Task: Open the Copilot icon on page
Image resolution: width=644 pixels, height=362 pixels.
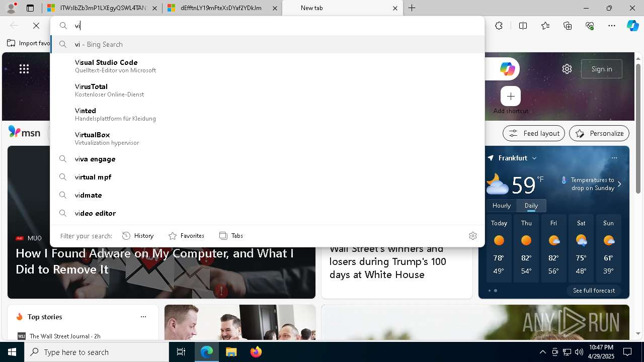Action: click(x=507, y=69)
